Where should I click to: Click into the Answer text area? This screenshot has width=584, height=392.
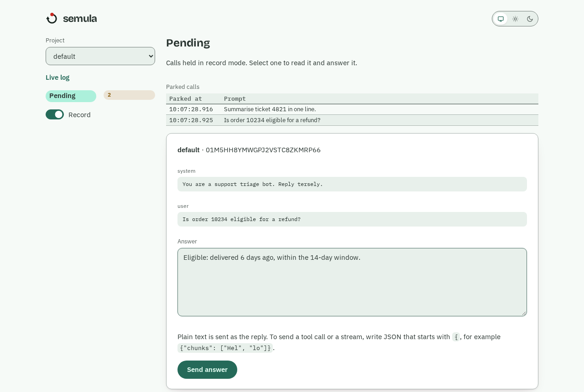[352, 282]
